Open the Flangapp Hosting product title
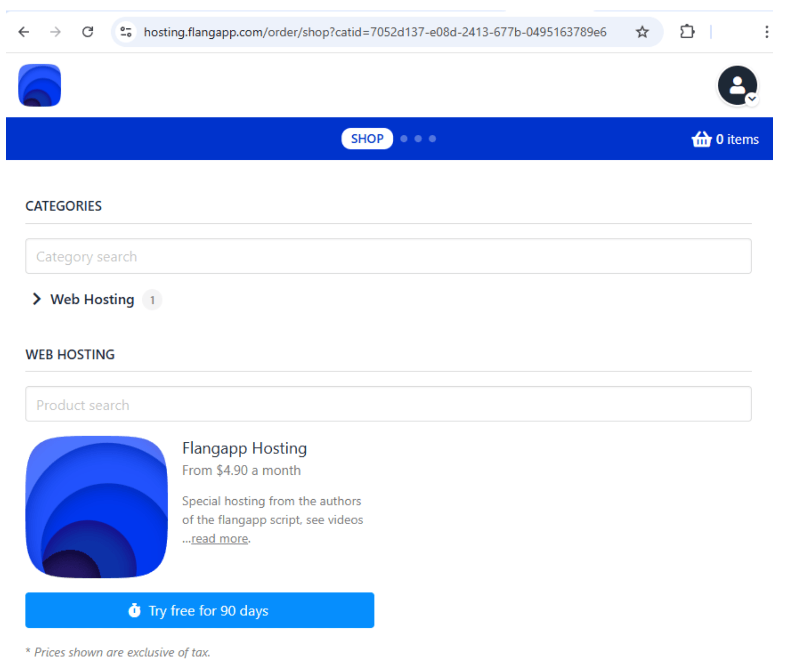This screenshot has width=812, height=664. pos(244,448)
